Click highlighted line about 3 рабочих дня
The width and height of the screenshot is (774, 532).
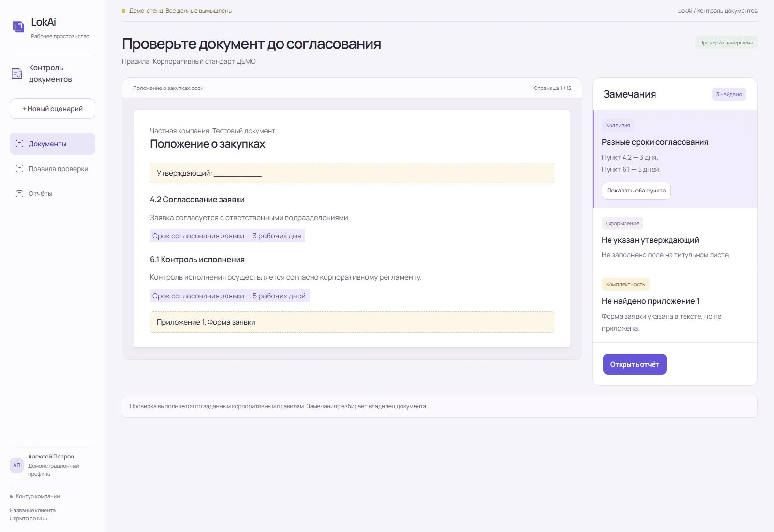click(x=227, y=236)
